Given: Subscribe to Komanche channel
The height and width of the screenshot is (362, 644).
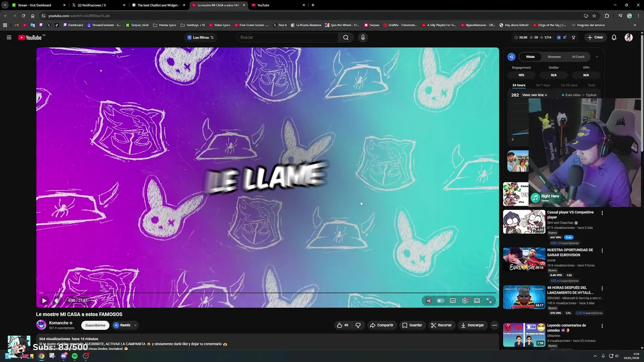Looking at the screenshot, I should (95, 325).
